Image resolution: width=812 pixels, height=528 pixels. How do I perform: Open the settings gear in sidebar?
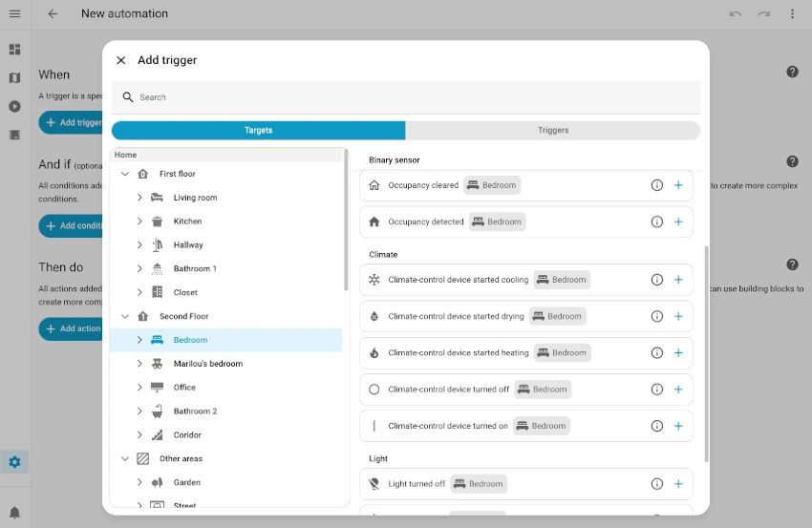(x=14, y=462)
